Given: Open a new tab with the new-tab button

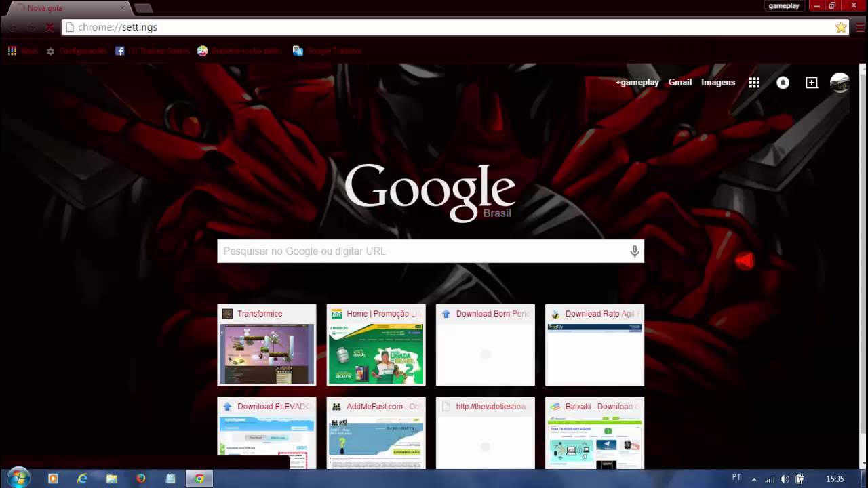Looking at the screenshot, I should (143, 8).
